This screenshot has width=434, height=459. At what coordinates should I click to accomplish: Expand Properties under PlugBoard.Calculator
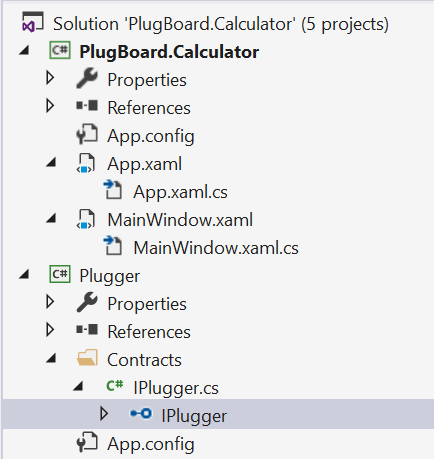50,78
